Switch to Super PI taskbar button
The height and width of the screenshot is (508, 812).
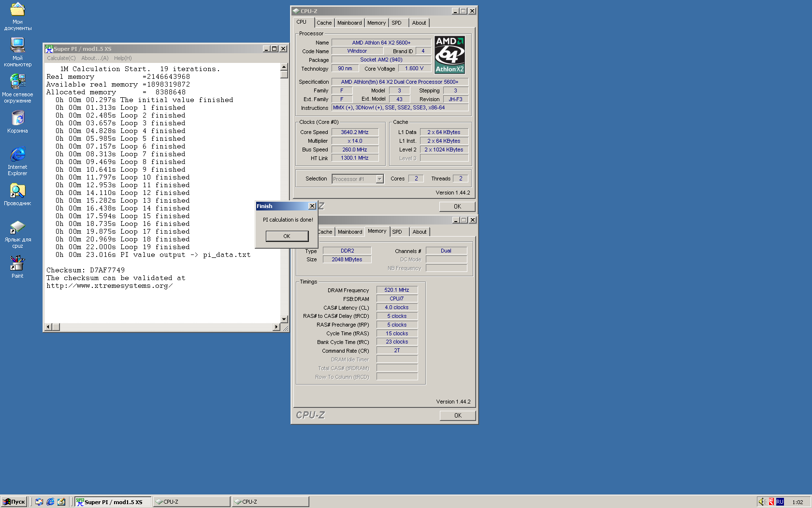[113, 502]
